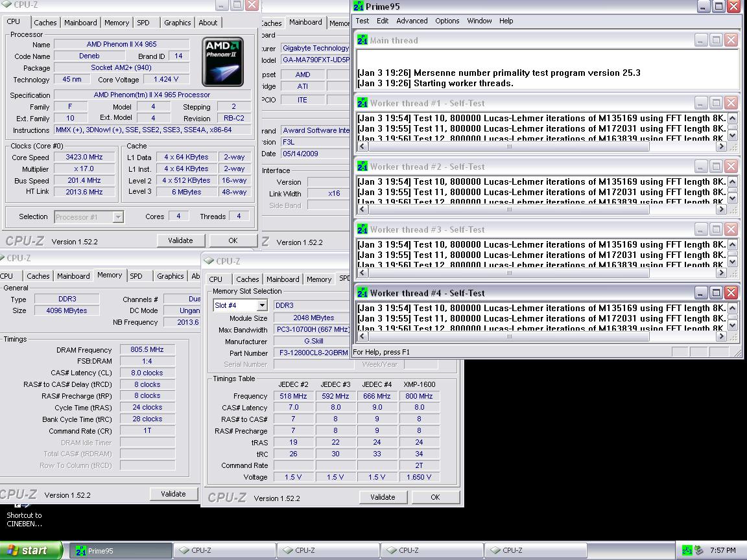Screen dimensions: 747x560
Task: Open the Windows start button
Action: click(31, 550)
